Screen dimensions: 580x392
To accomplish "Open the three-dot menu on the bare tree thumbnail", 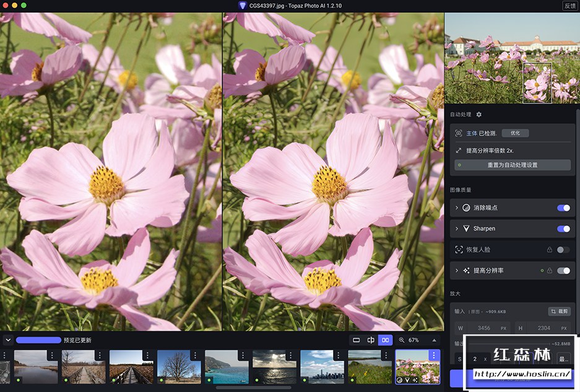I will (x=195, y=355).
